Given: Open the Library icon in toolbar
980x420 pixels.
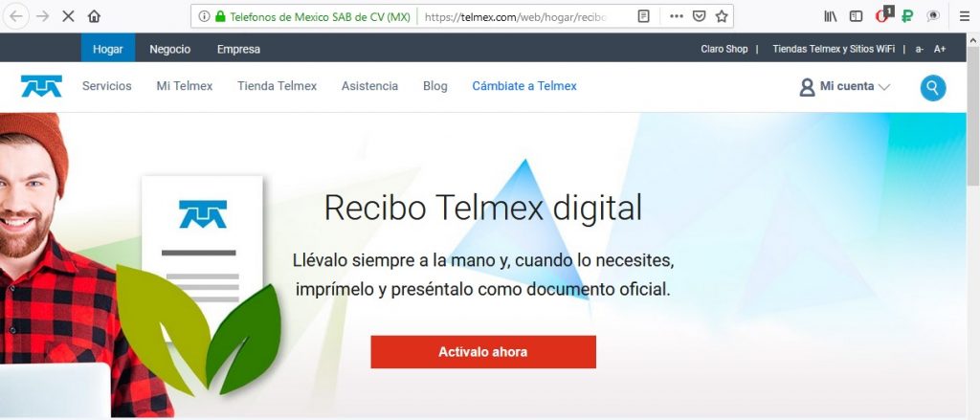Looking at the screenshot, I should 831,16.
